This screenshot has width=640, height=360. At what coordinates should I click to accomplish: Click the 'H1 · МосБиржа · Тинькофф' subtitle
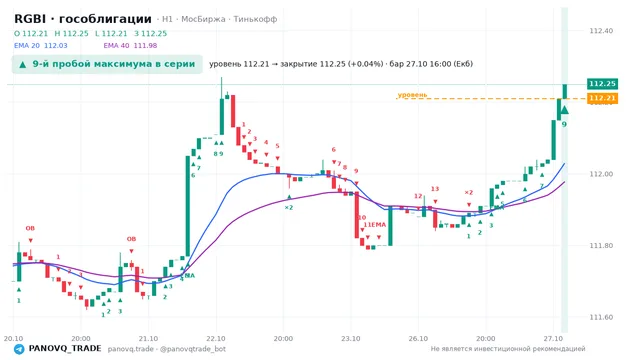coord(220,19)
